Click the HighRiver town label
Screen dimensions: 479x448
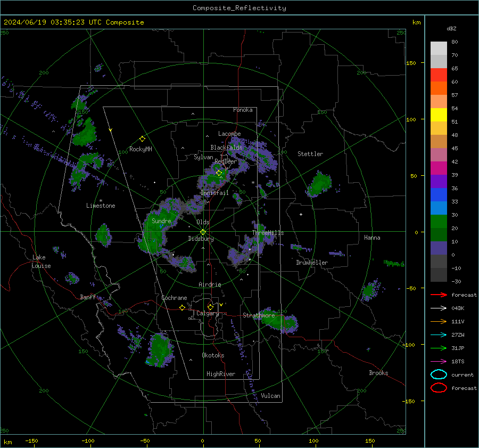coord(221,374)
